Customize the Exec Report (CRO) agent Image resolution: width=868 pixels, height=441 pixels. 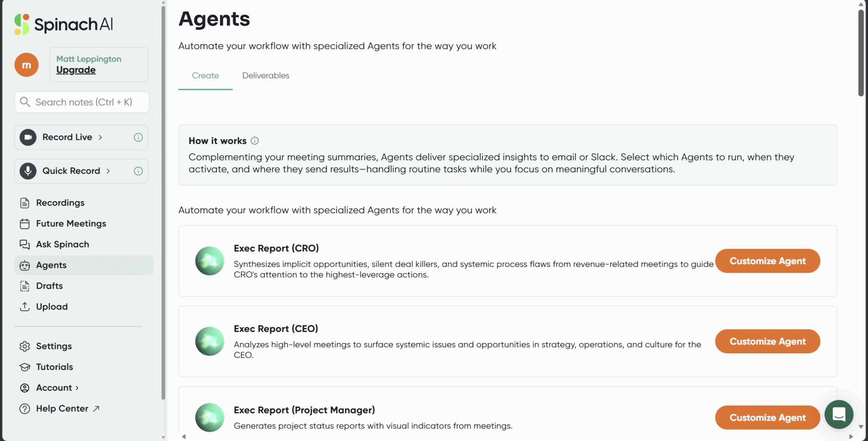[x=767, y=261]
